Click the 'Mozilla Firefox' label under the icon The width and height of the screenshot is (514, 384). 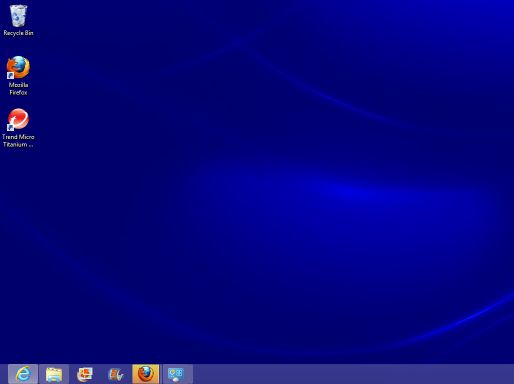(18, 89)
